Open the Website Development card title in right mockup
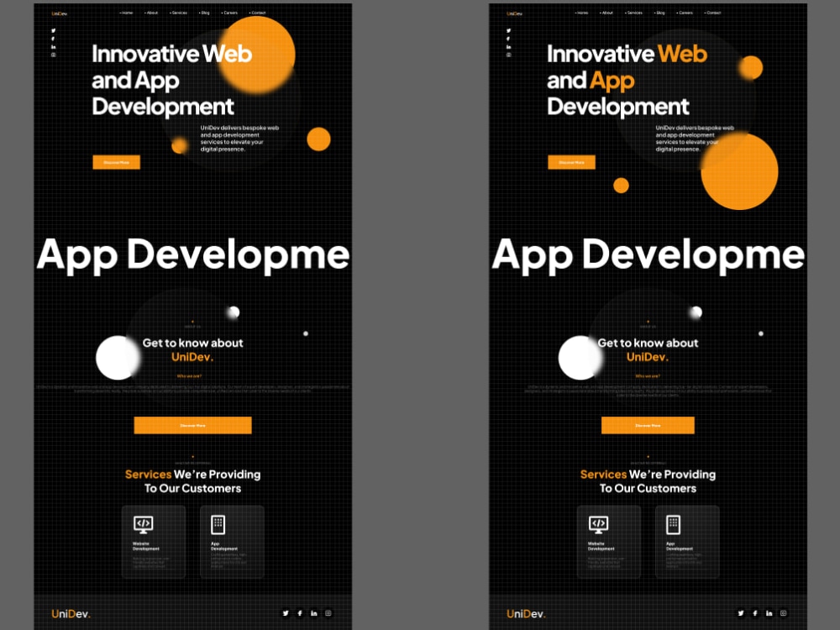Image resolution: width=840 pixels, height=630 pixels. click(601, 547)
